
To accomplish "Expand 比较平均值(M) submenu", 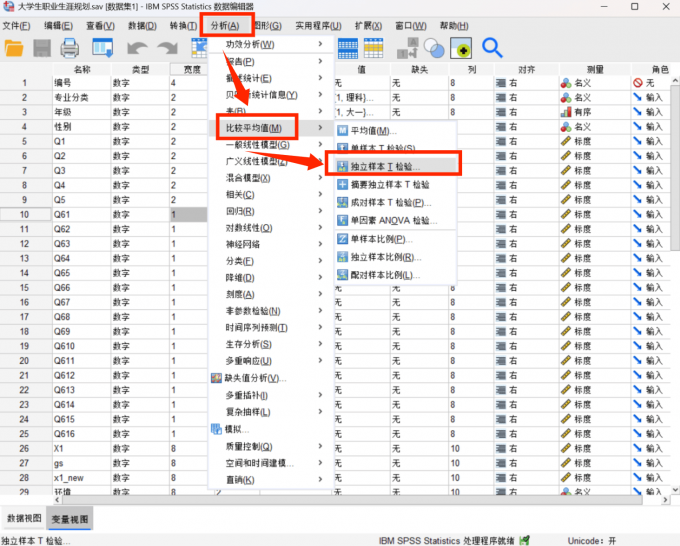I will 271,128.
